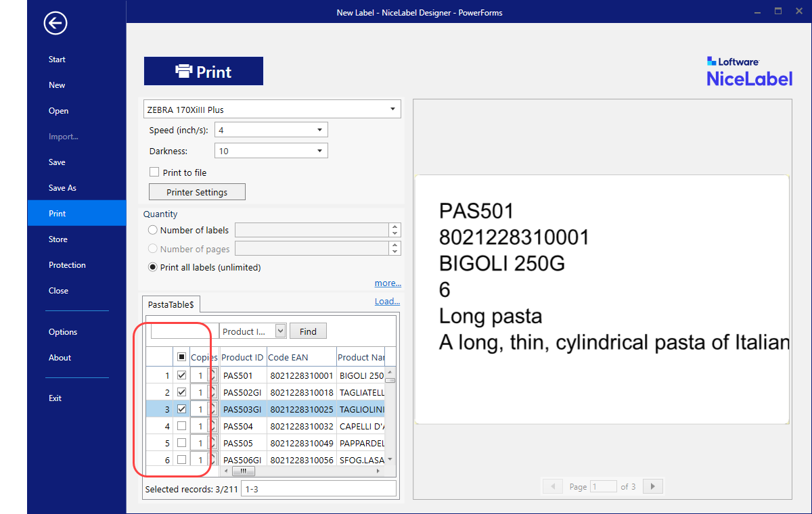Viewport: 812px width, 514px height.
Task: Open Printer Settings
Action: click(x=197, y=192)
